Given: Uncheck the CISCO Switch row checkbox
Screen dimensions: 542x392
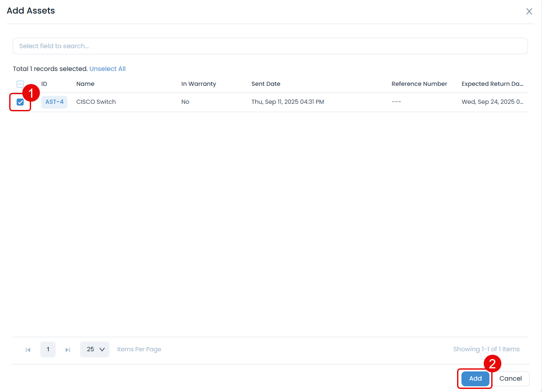Looking at the screenshot, I should (20, 102).
